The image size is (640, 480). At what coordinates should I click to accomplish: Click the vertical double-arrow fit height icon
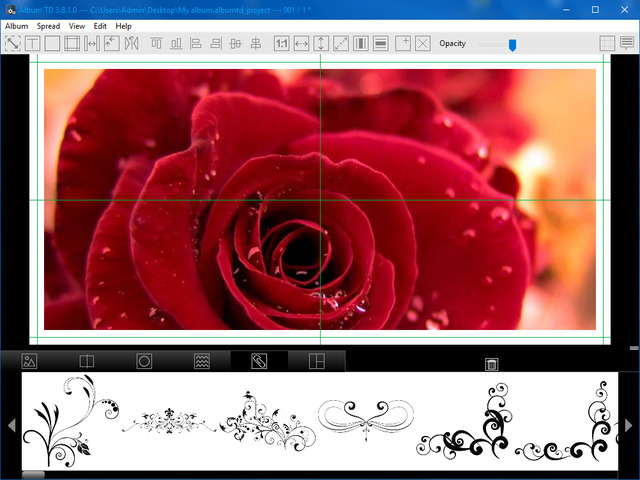321,44
